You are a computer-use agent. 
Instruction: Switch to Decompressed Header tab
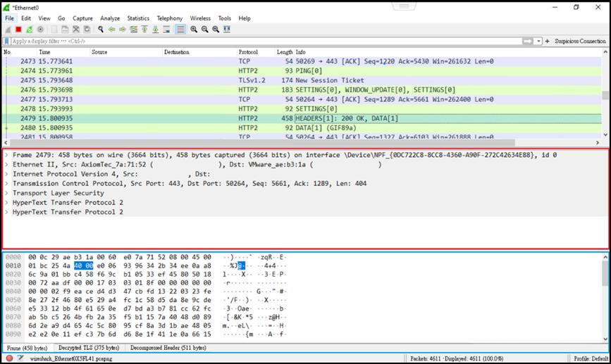(168, 348)
